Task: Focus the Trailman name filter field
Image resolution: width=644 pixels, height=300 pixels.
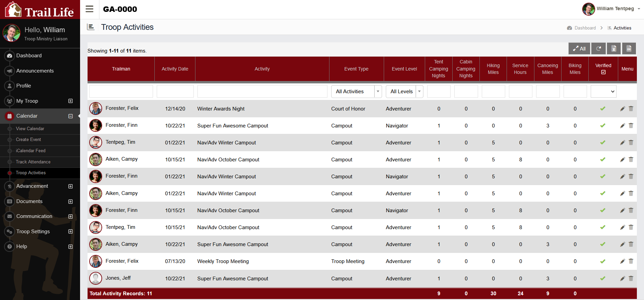Action: pyautogui.click(x=121, y=92)
